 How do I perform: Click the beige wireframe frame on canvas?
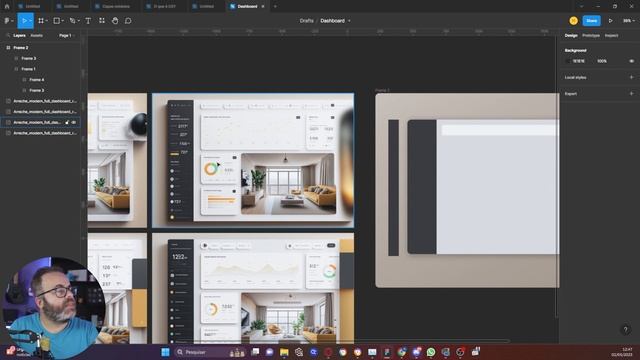[467, 190]
